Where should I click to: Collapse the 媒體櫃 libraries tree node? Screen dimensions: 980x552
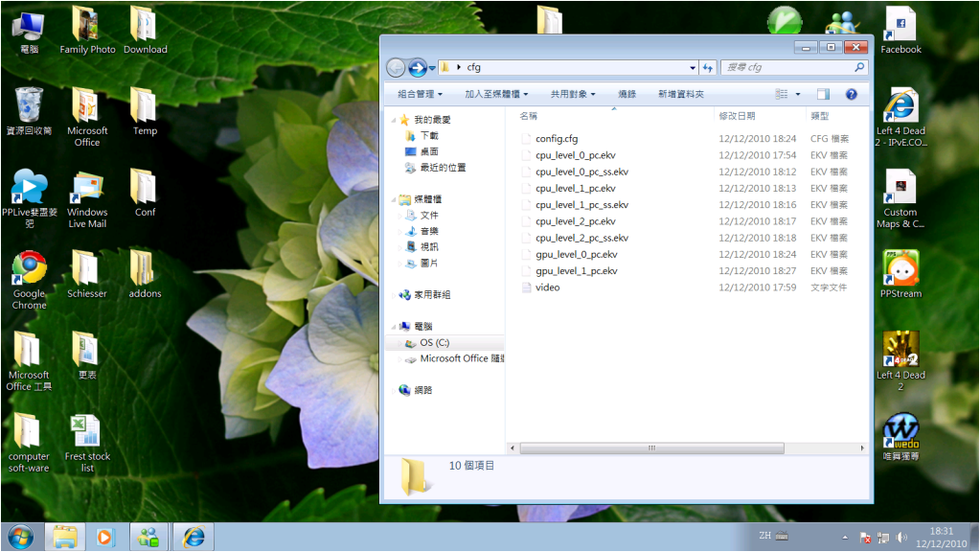[x=394, y=199]
